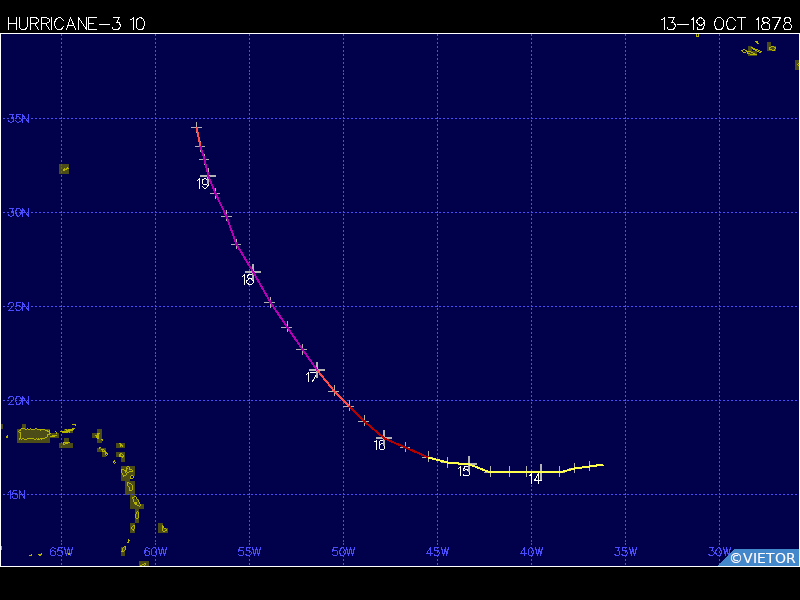This screenshot has height=600, width=800.
Task: Click the 60W longitude label
Action: click(155, 552)
